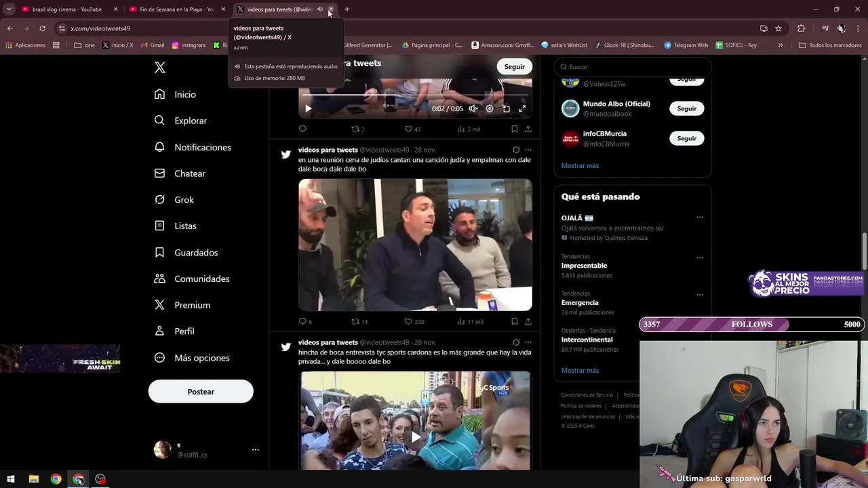Screen dimensions: 868x488
Task: Open options for Impresentable trend
Action: point(700,258)
